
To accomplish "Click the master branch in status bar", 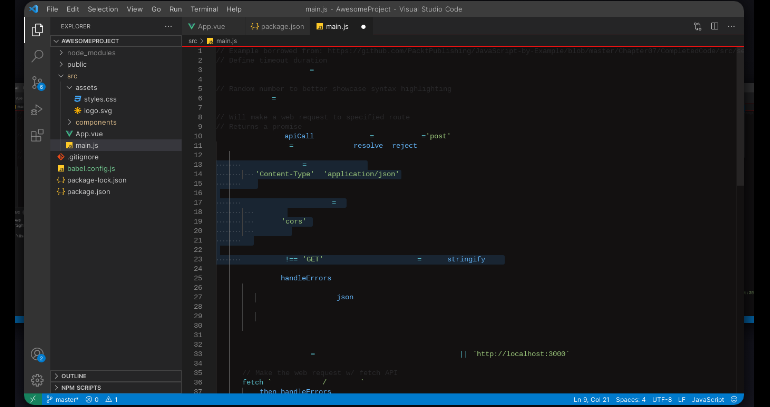I will (62, 400).
